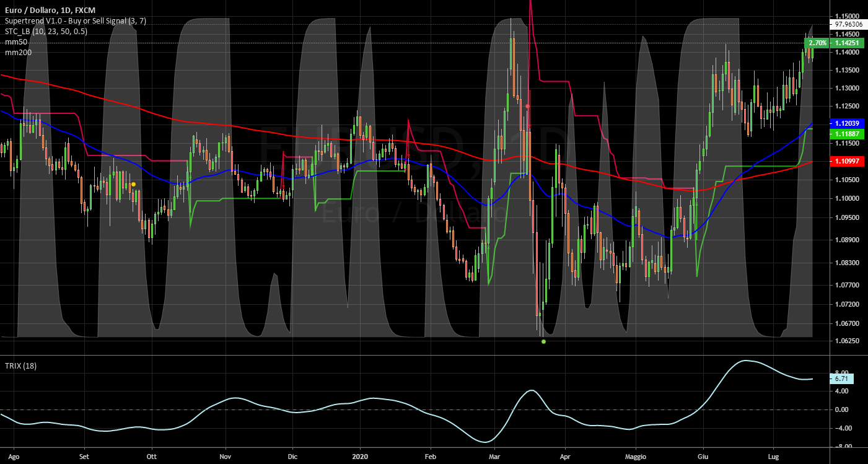Click the red 1.10997 mm200 price label
The width and height of the screenshot is (868, 464).
click(x=847, y=161)
